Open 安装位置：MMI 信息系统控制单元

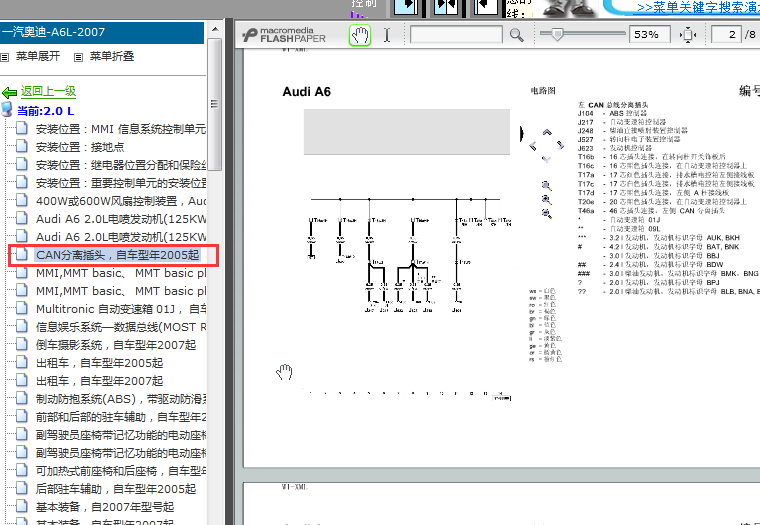[121, 129]
